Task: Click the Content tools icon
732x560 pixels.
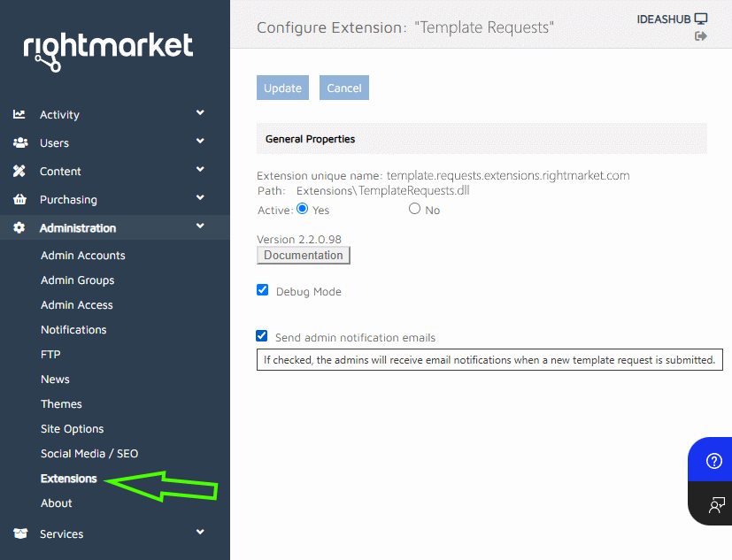Action: (x=19, y=172)
